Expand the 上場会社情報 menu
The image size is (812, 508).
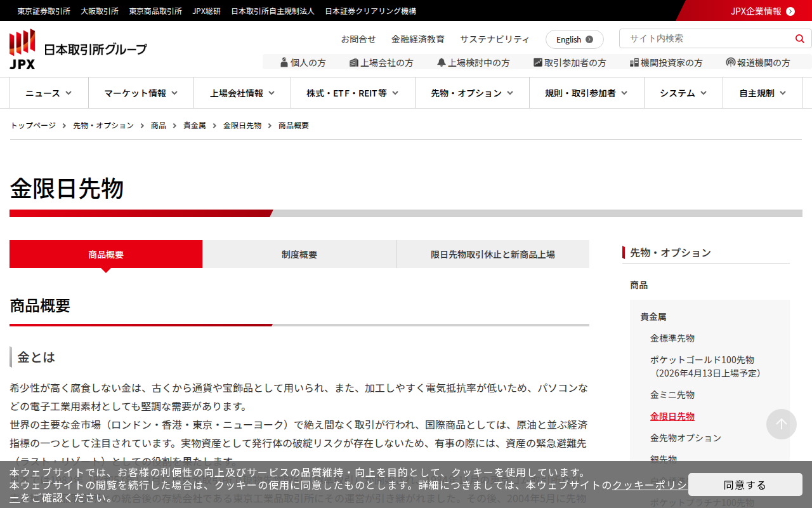tap(242, 93)
